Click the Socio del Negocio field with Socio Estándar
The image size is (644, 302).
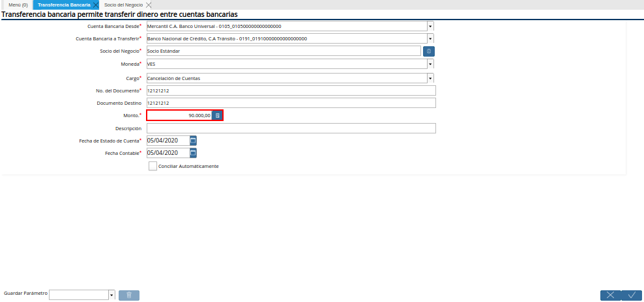284,51
